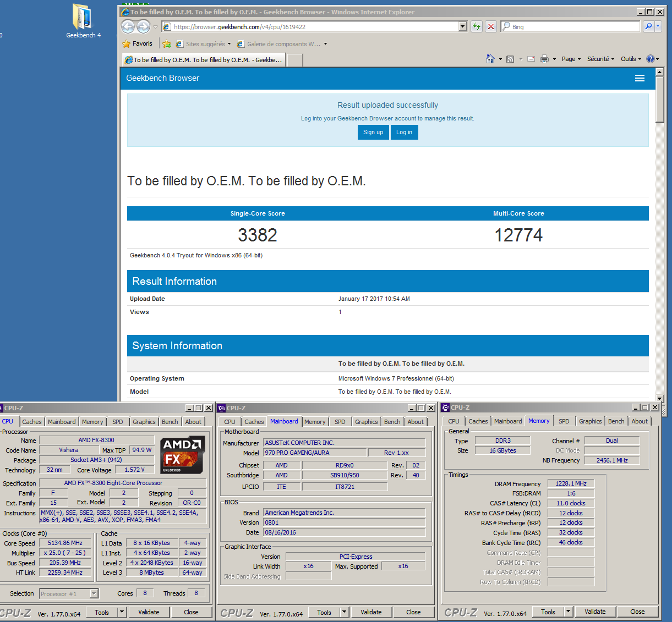The image size is (672, 622).
Task: Click the DRAM Frequency value 1228.1 MHz
Action: pyautogui.click(x=571, y=483)
